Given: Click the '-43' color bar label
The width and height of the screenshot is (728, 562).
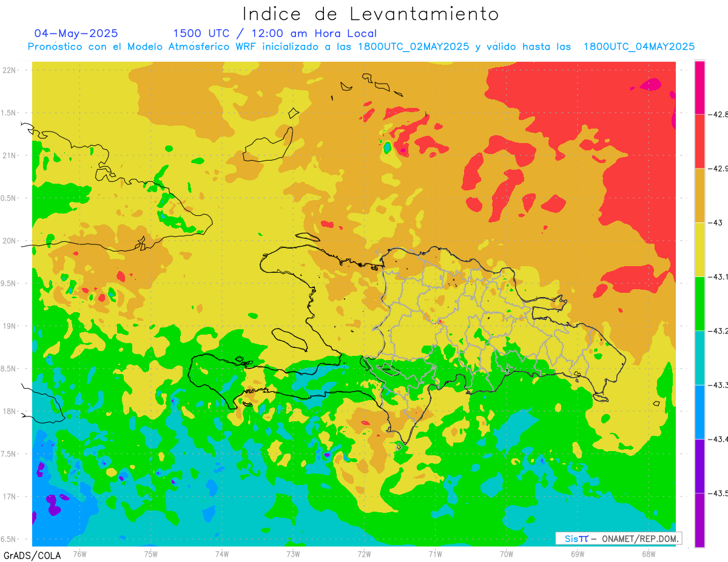Looking at the screenshot, I should [715, 222].
